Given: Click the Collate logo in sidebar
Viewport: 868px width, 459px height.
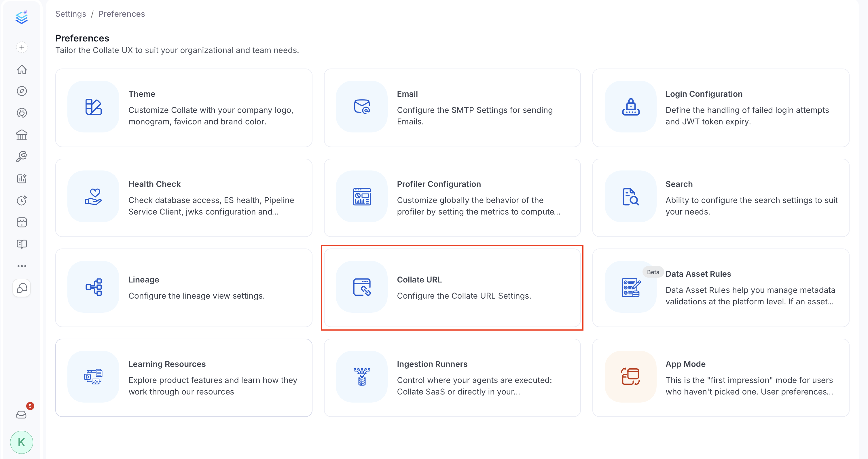Looking at the screenshot, I should (22, 18).
